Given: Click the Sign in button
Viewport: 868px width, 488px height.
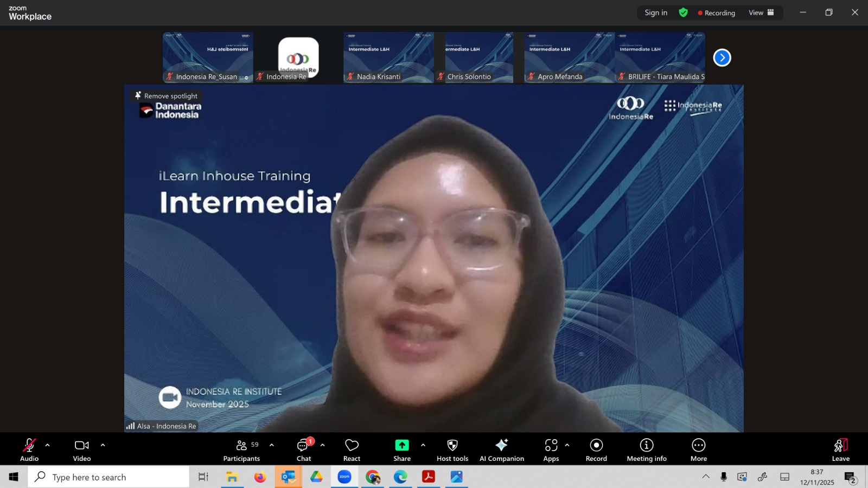Looking at the screenshot, I should (x=655, y=12).
